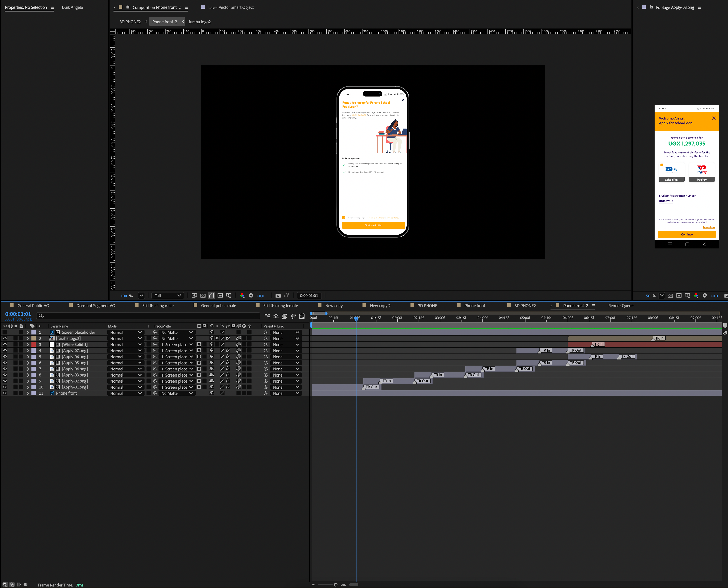The image size is (728, 588).
Task: Toggle transparency grid in composition viewer
Action: click(203, 296)
